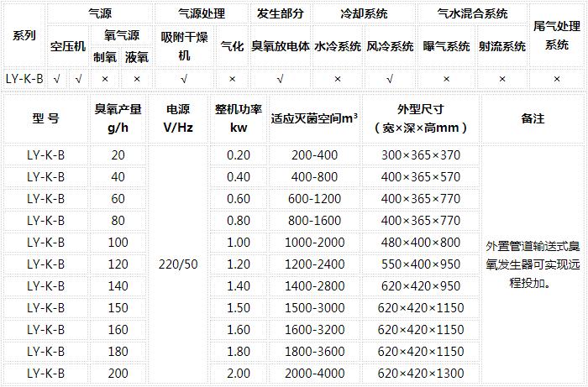Select the 臭氧产量 g/h header
588x387 pixels.
pyautogui.click(x=118, y=118)
